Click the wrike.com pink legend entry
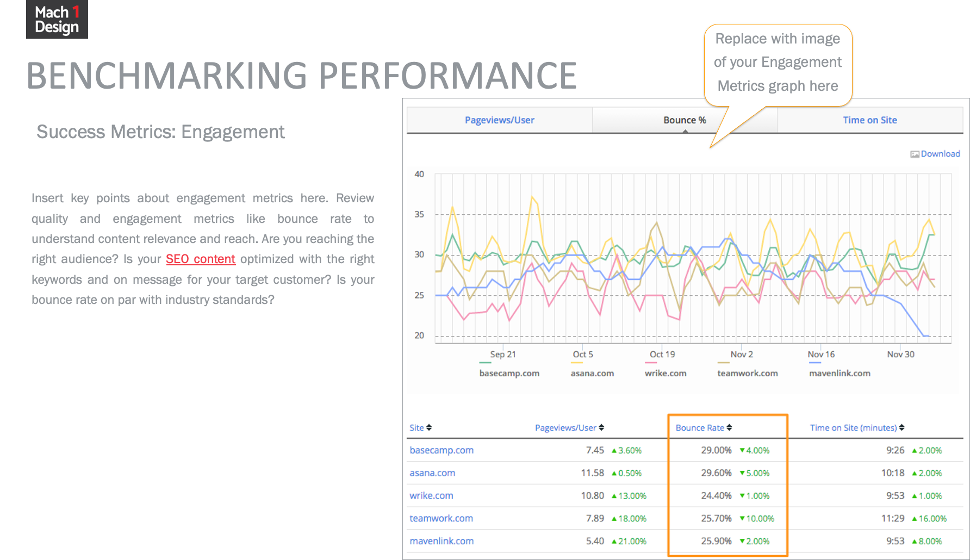This screenshot has height=560, width=970. (x=665, y=373)
